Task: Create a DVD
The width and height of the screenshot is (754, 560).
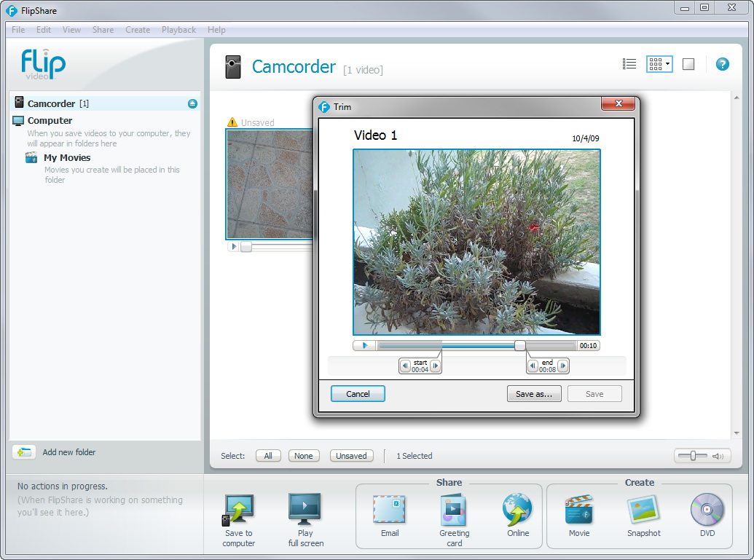Action: click(x=707, y=511)
